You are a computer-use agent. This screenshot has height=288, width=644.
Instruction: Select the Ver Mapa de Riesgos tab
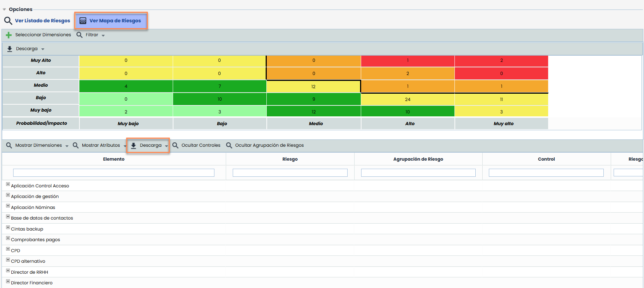click(115, 21)
